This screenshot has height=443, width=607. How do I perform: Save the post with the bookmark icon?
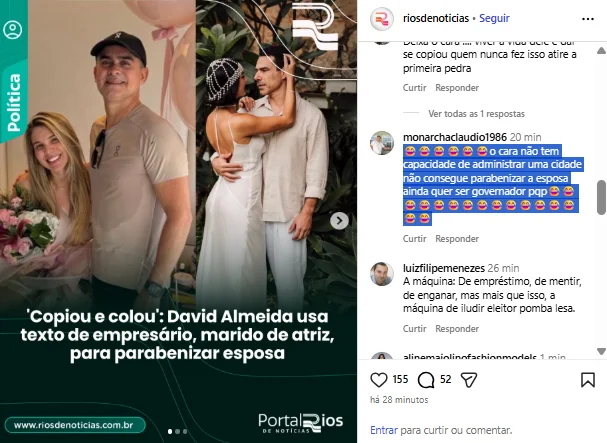tap(588, 380)
